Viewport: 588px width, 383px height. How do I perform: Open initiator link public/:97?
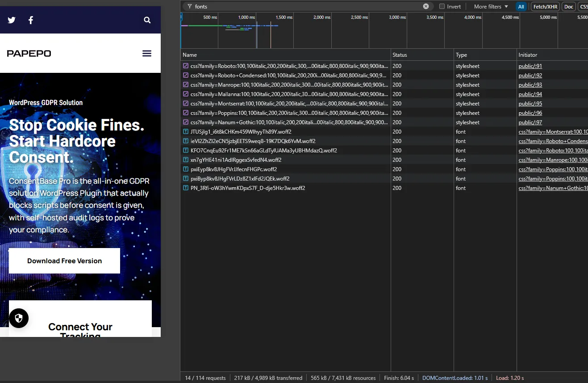coord(530,122)
